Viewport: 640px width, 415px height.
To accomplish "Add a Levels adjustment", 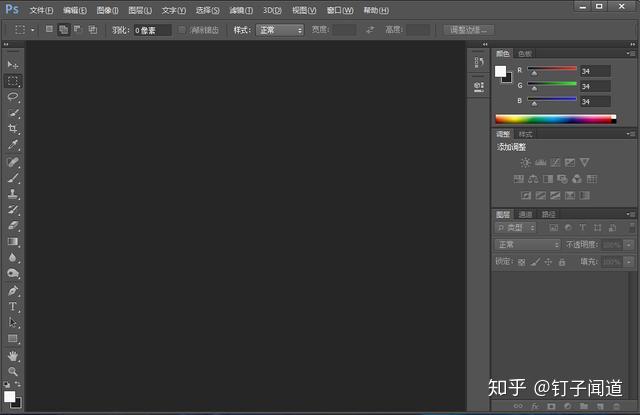I will coord(540,163).
